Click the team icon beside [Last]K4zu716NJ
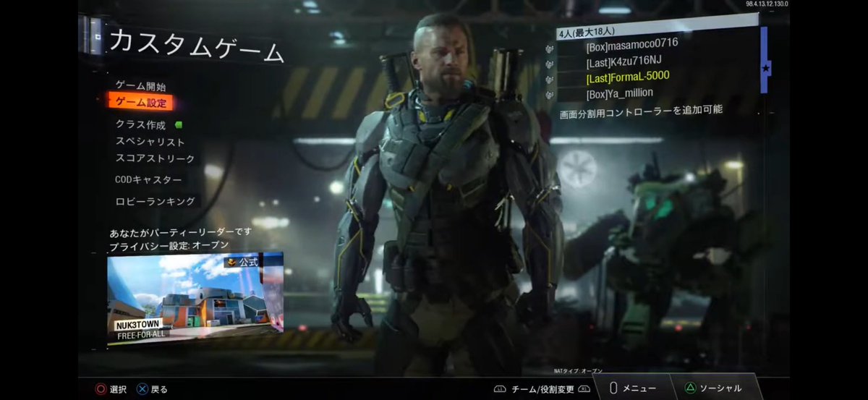Screen dimensions: 868x400 click(549, 64)
